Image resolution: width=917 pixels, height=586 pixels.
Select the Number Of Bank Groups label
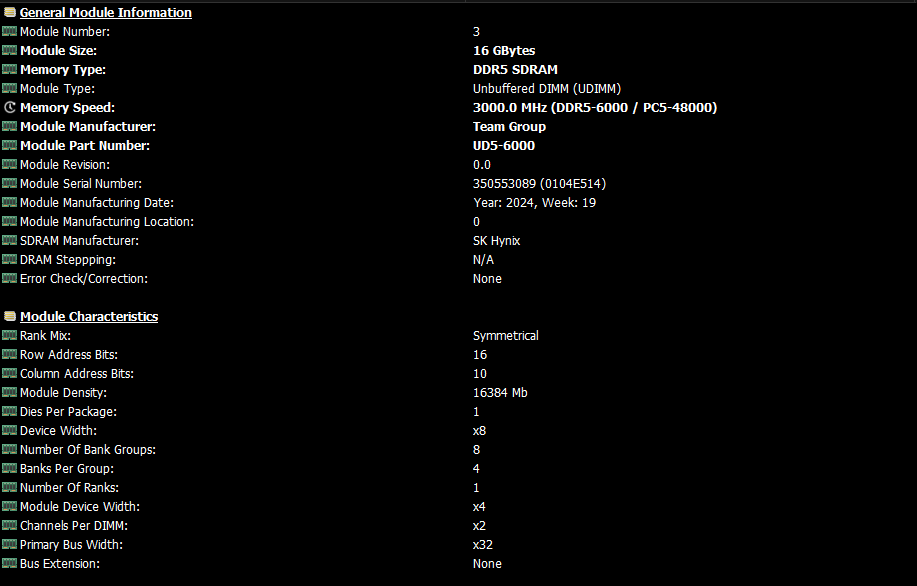88,450
